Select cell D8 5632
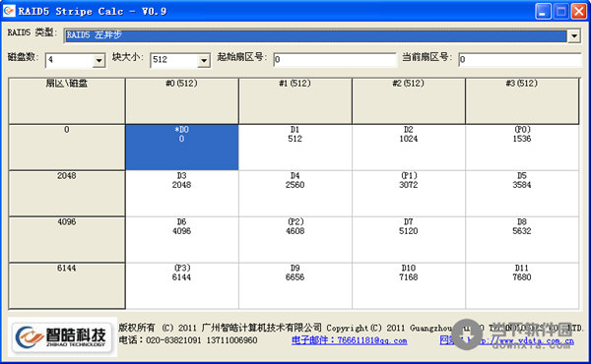 tap(522, 240)
